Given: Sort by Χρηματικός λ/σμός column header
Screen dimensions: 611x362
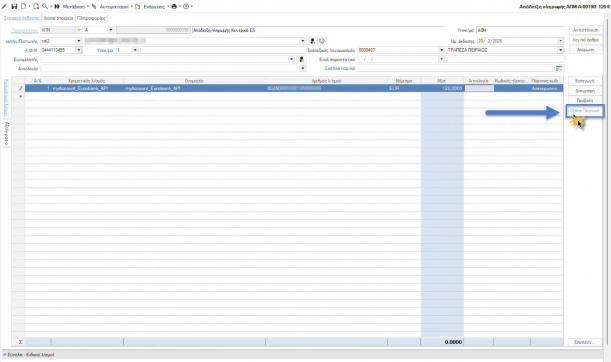Looking at the screenshot, I should click(87, 81).
